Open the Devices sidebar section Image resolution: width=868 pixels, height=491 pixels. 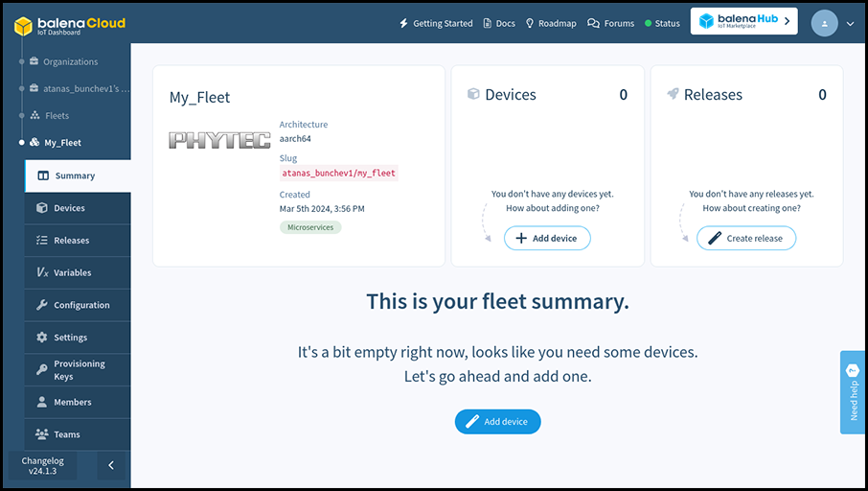78,208
